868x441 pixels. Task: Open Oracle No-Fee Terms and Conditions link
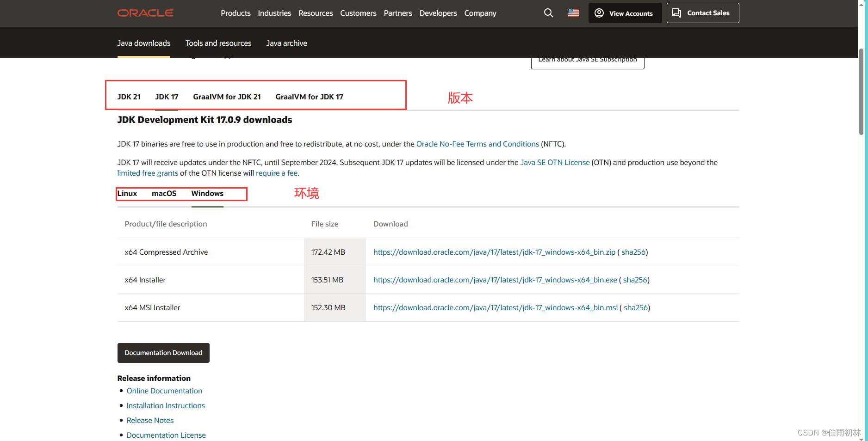pyautogui.click(x=477, y=144)
